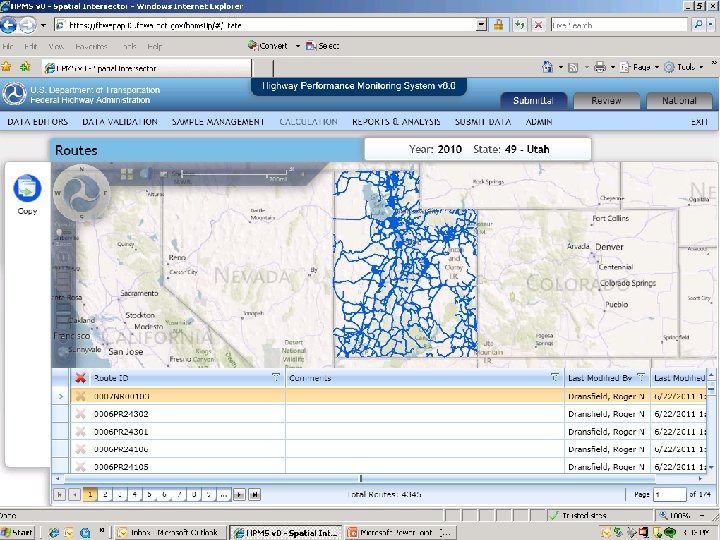Click the Convert toolbar button
The width and height of the screenshot is (720, 540).
268,46
